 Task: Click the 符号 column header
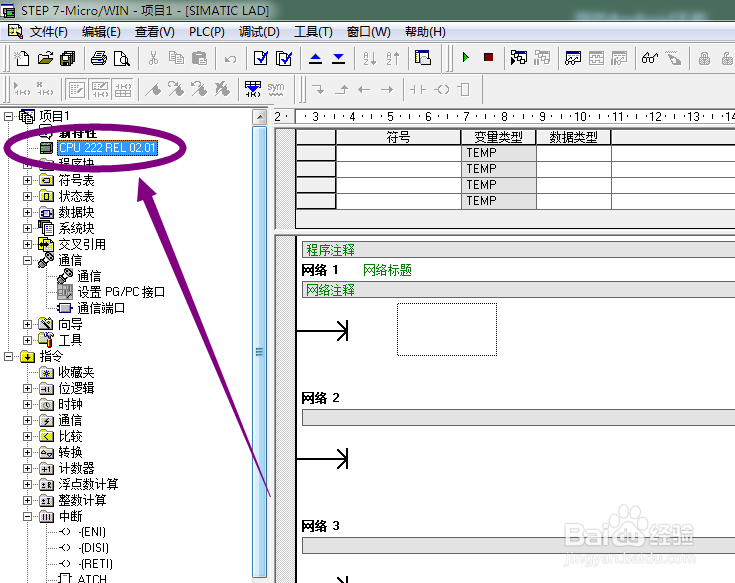398,137
